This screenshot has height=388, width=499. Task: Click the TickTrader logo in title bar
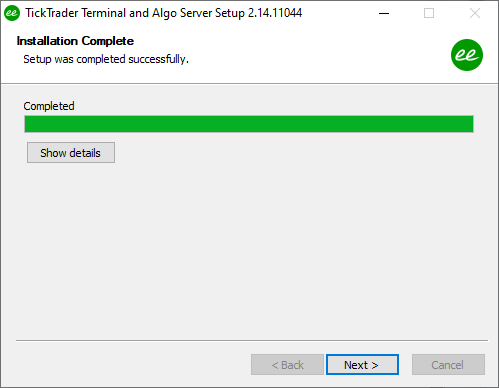pyautogui.click(x=12, y=13)
